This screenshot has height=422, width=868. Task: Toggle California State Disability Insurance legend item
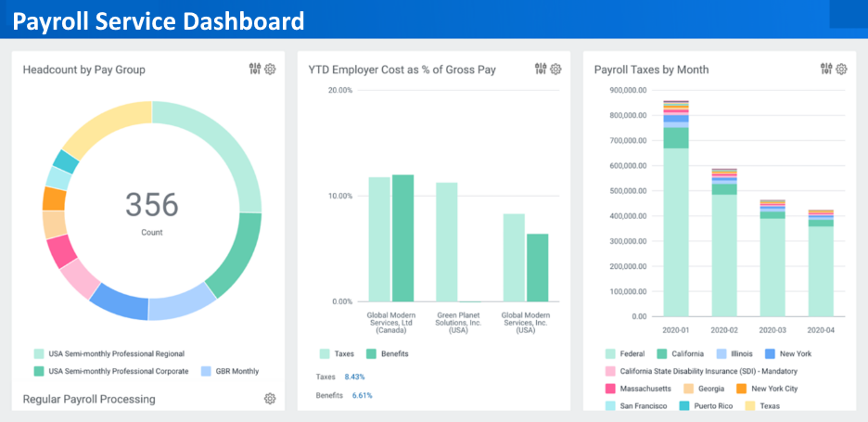[701, 371]
